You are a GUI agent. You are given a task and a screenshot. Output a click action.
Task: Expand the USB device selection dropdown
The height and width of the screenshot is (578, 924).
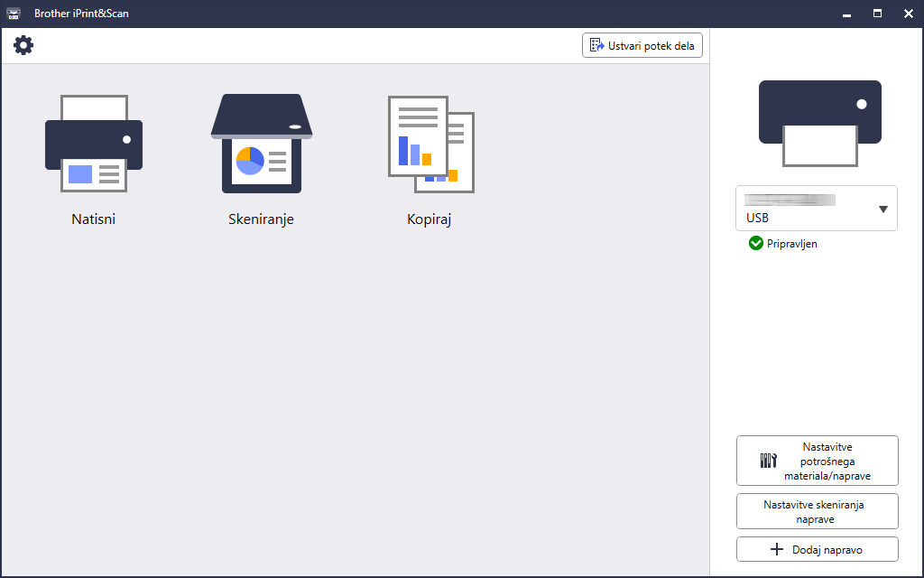[816, 209]
